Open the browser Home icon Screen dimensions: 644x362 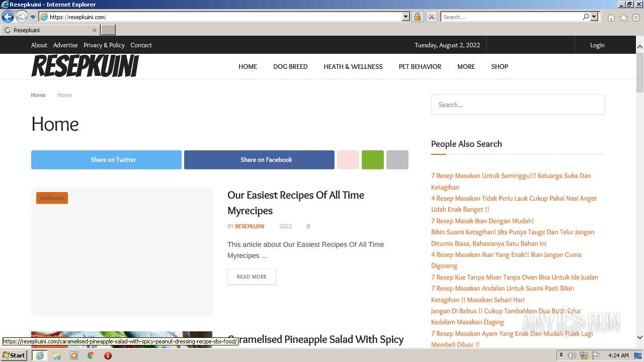click(611, 18)
